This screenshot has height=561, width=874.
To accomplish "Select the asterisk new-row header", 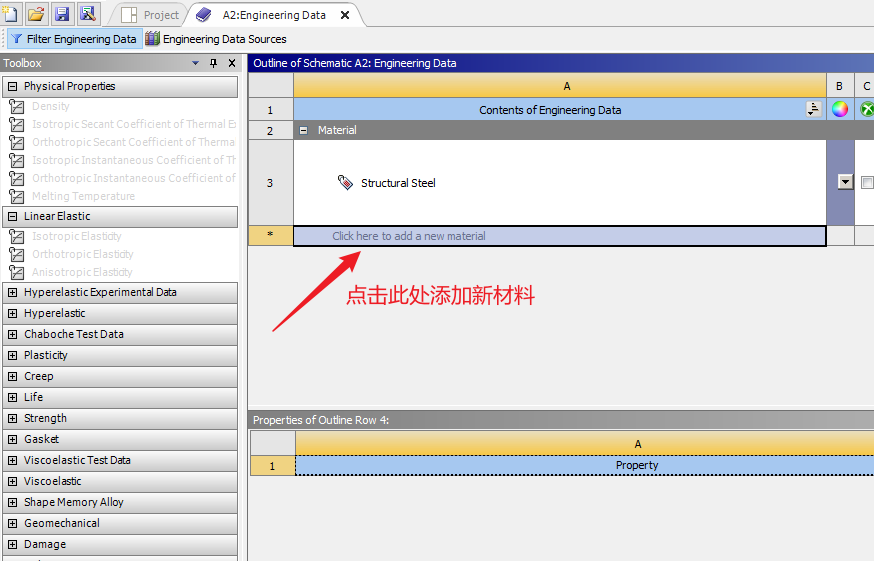I will tap(271, 236).
